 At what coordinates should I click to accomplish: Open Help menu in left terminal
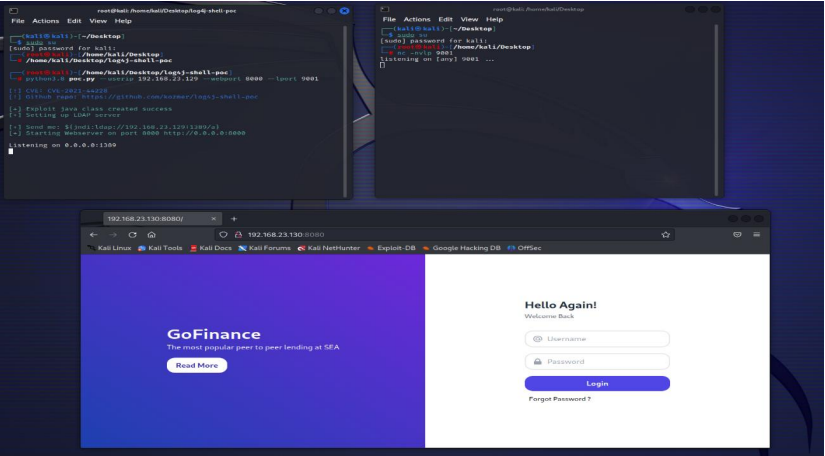[x=123, y=21]
